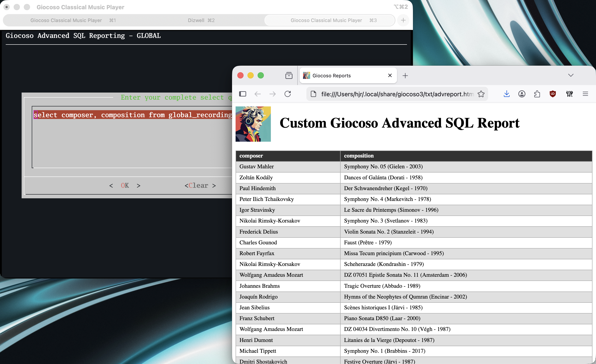Viewport: 596px width, 364px height.
Task: Click the Firefox downloads arrow icon
Action: tap(506, 94)
